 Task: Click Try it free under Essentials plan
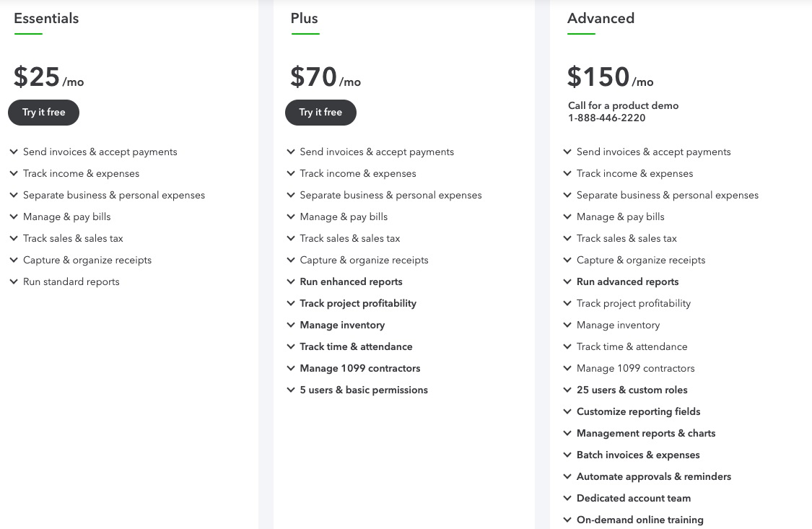[43, 113]
